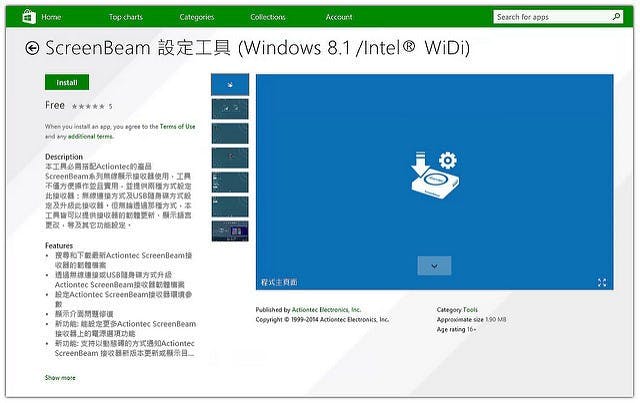640x403 pixels.
Task: Open the Categories menu
Action: [197, 17]
